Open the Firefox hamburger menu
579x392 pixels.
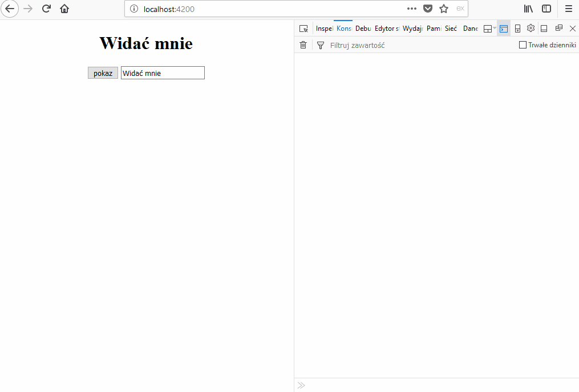[568, 9]
